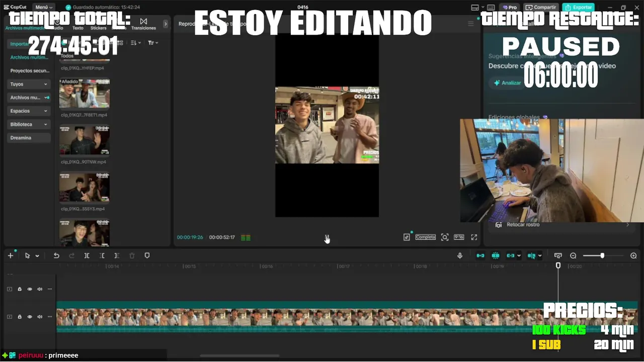Open more options for main video track

click(x=49, y=317)
